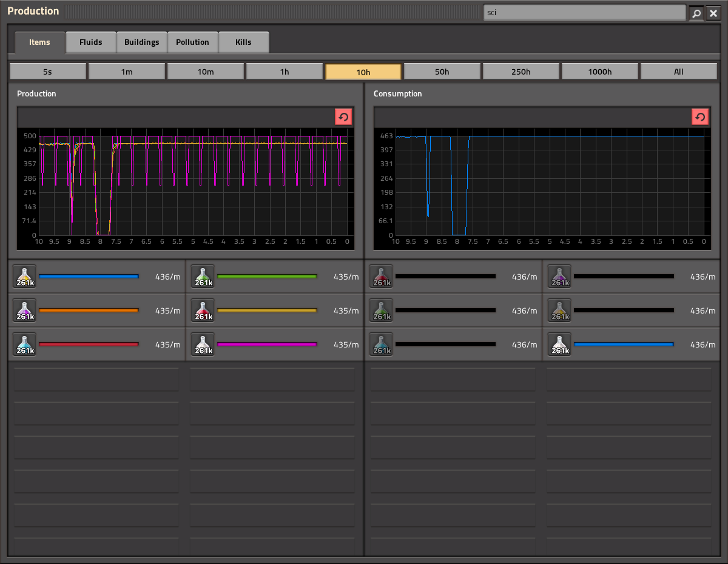Viewport: 728px width, 564px height.
Task: Enable the dimmed red science pack in Consumption
Action: [x=382, y=277]
